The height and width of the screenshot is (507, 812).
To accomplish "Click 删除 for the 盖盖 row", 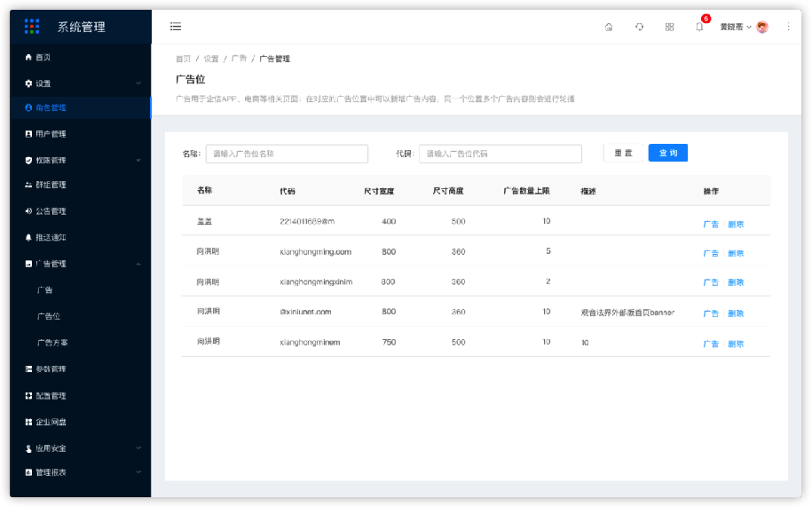I will pos(736,225).
